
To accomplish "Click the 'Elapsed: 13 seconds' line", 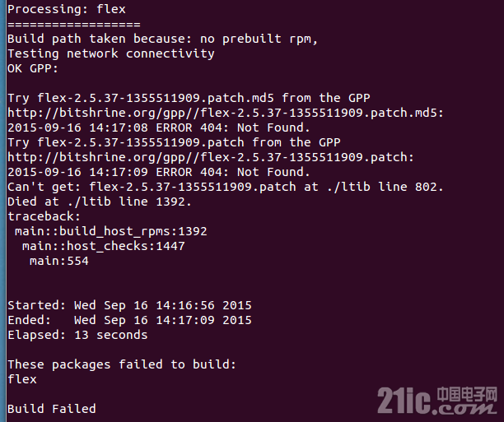I will [77, 335].
